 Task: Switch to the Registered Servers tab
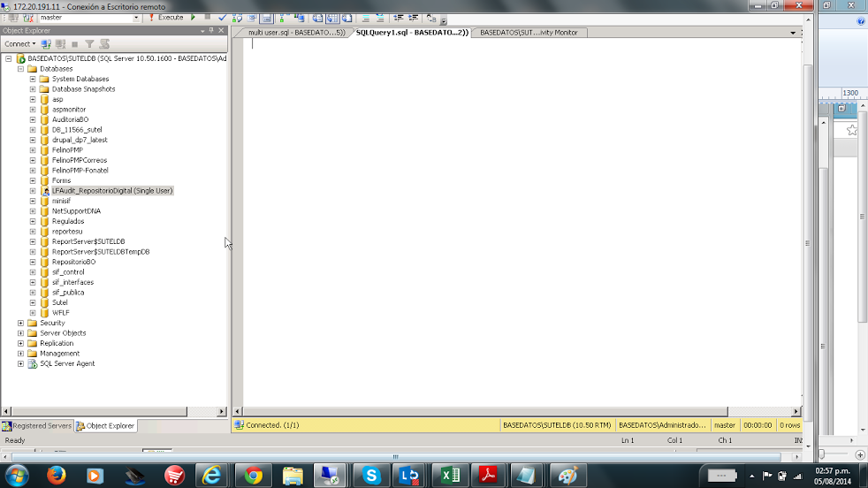pos(36,426)
